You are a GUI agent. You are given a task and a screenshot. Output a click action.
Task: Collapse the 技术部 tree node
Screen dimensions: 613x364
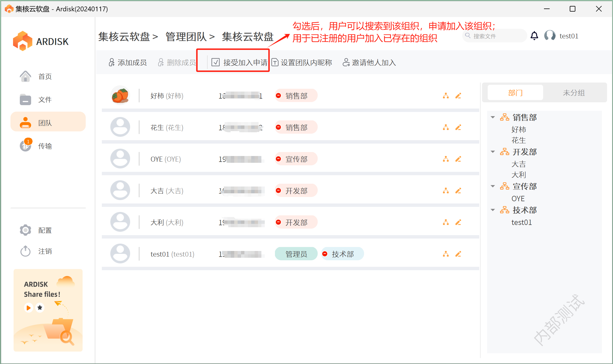[493, 210]
